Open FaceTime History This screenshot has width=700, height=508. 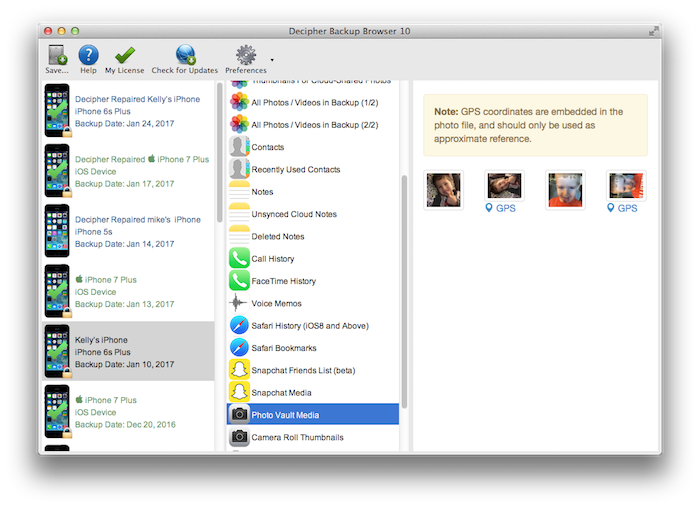click(283, 281)
